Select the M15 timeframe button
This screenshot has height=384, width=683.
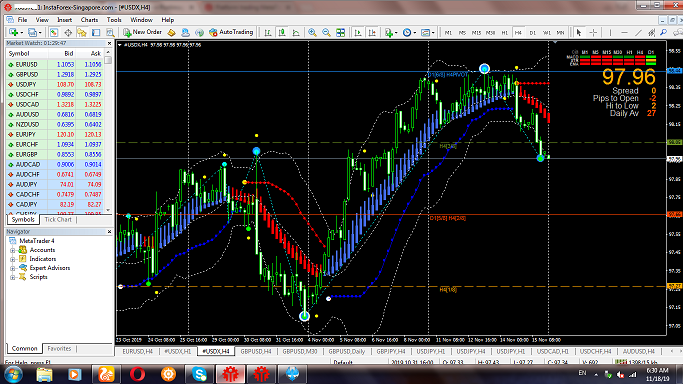click(476, 33)
